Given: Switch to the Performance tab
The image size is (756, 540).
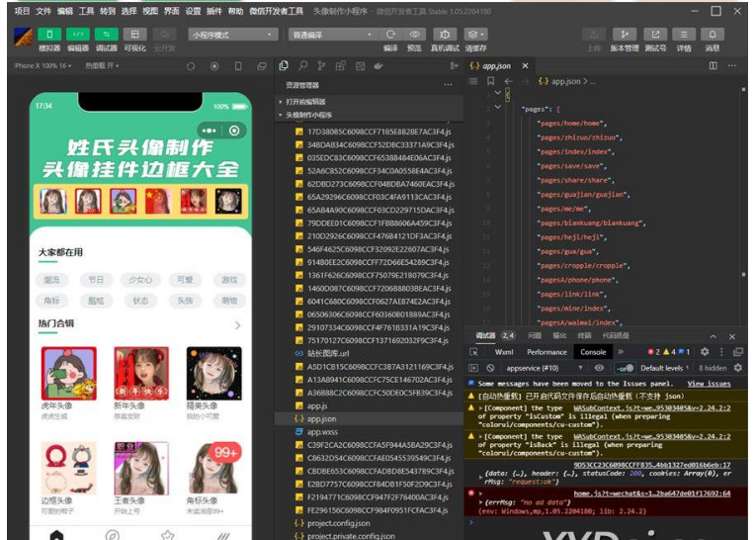Looking at the screenshot, I should coord(546,352).
